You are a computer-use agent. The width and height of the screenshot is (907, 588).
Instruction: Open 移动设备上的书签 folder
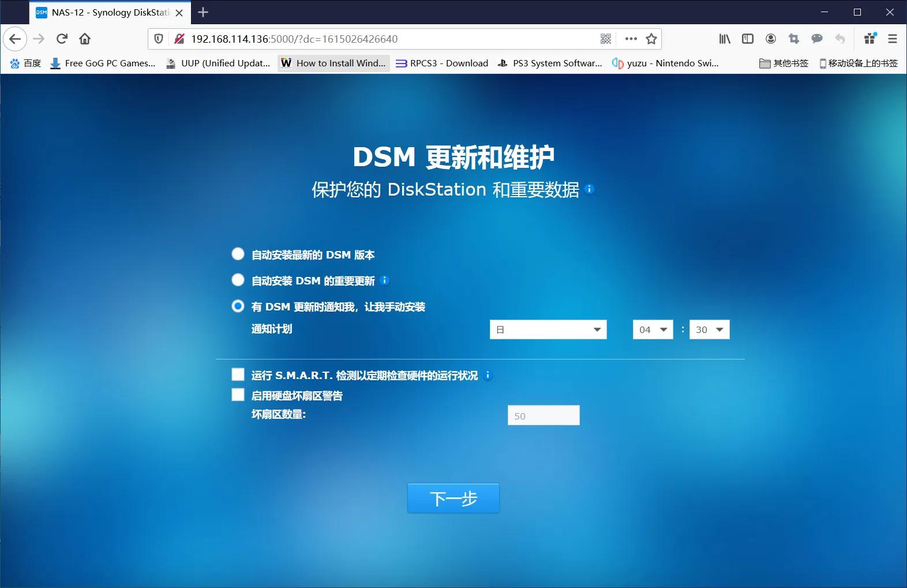[858, 63]
